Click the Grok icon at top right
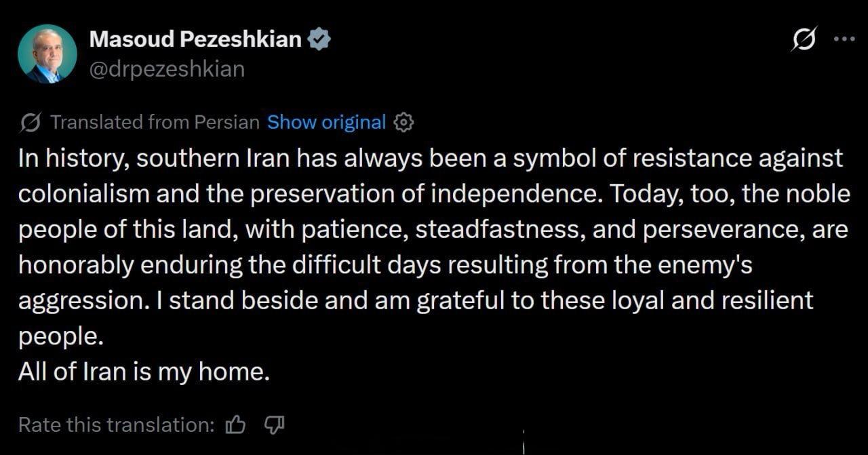 point(804,39)
